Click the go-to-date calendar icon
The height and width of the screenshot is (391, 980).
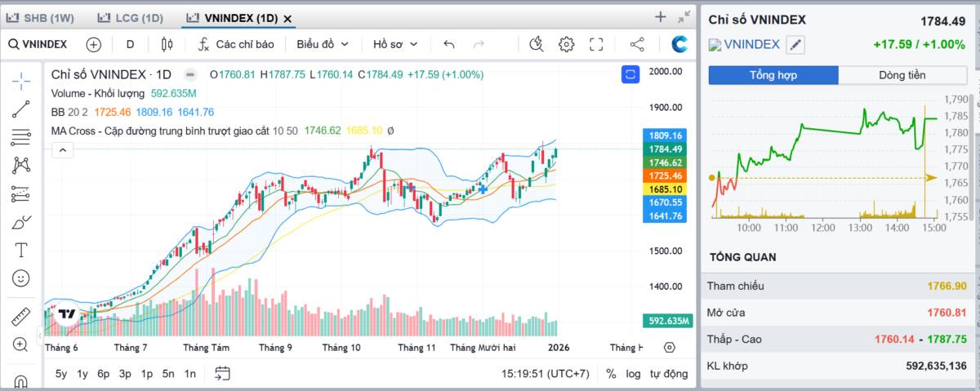click(x=222, y=374)
